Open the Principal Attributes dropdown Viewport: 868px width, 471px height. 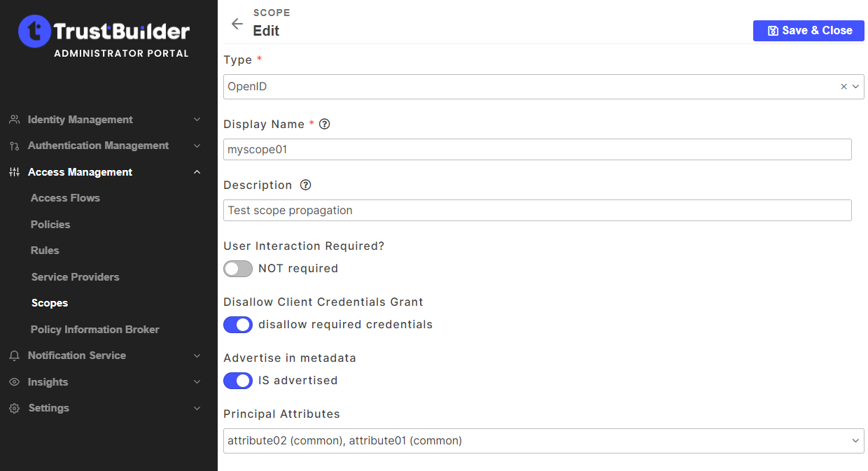point(855,441)
